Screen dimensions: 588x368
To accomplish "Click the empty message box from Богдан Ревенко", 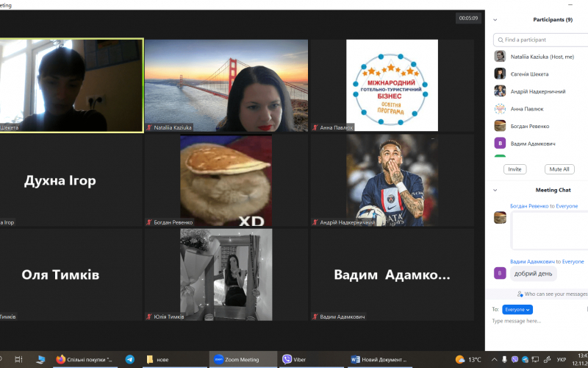I will pos(549,230).
